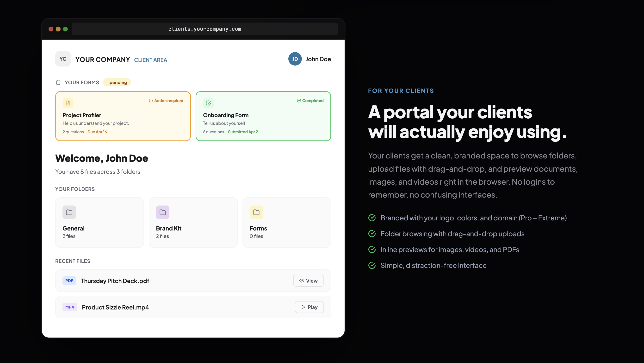The image size is (644, 363).
Task: Click the green window maximize dot
Action: tap(65, 29)
